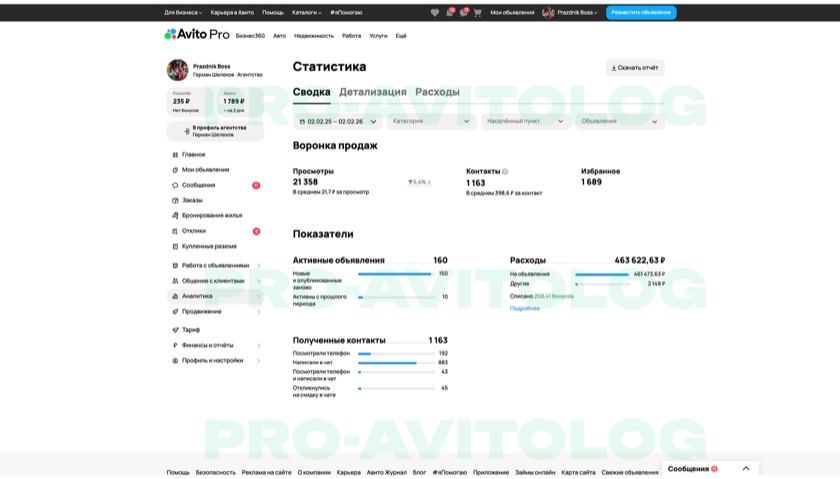This screenshot has height=479, width=840.
Task: Open Ещё navigation item
Action: pyautogui.click(x=401, y=36)
